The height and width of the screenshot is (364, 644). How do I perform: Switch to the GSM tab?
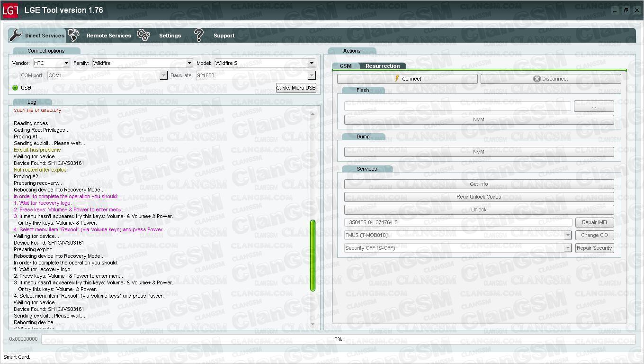pyautogui.click(x=346, y=66)
